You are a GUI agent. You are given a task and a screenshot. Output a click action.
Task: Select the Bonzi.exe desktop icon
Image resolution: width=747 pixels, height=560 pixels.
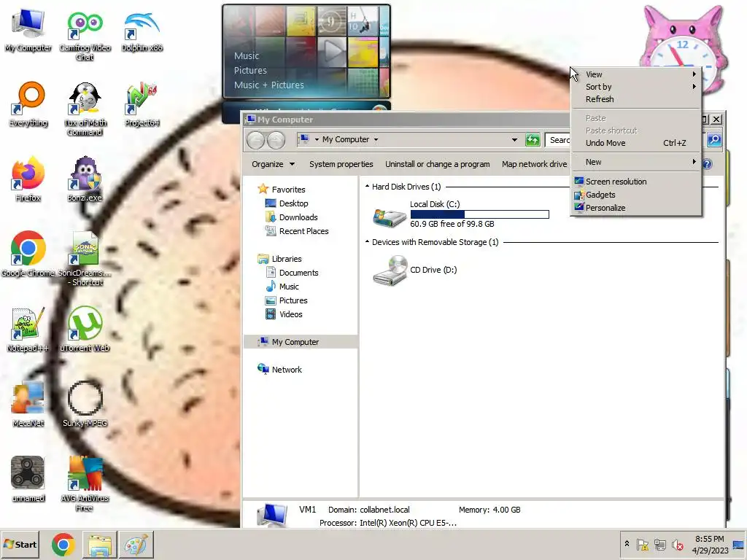pyautogui.click(x=85, y=179)
